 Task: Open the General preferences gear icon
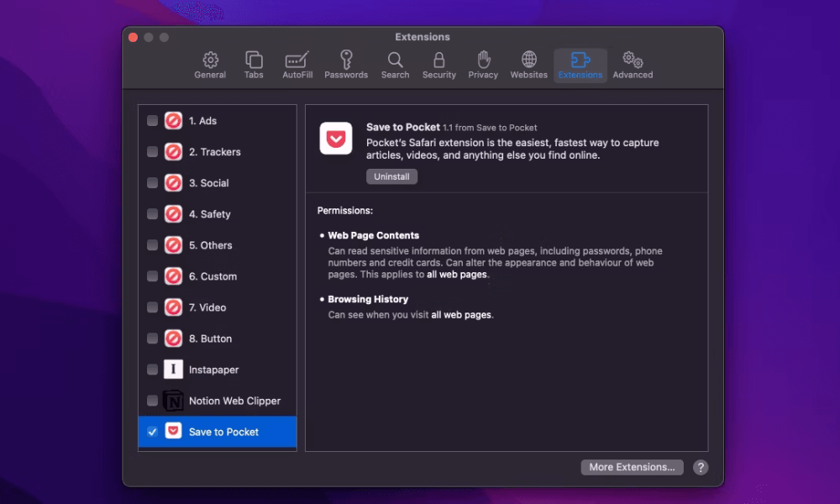tap(210, 60)
